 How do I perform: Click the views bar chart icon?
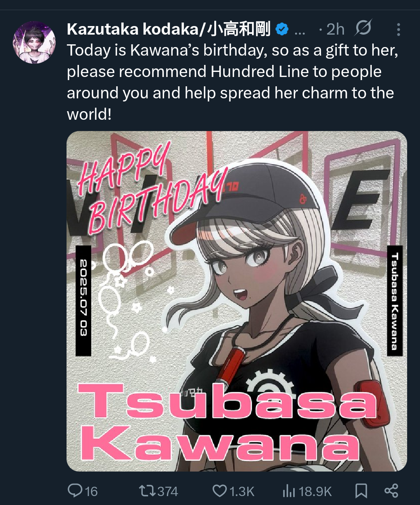[x=289, y=491]
